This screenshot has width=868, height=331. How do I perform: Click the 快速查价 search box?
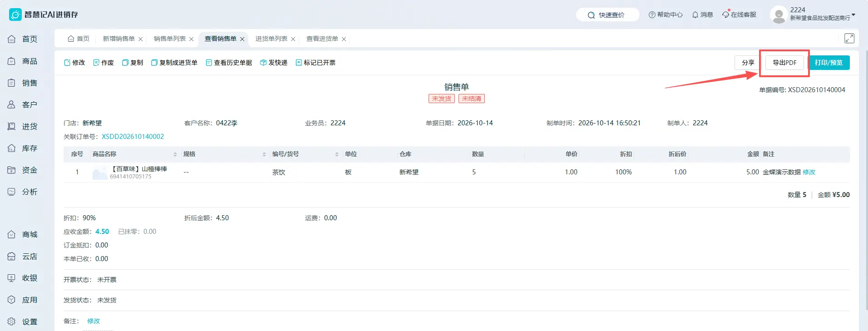coord(607,15)
